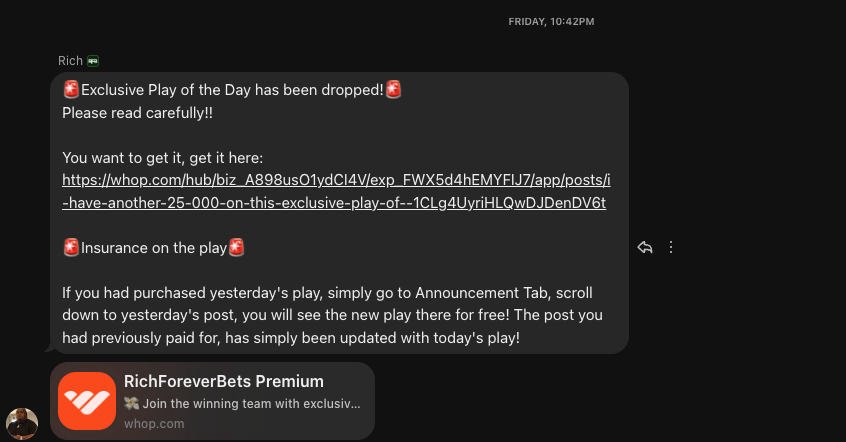Open the whop.com/hub hyperlink in the message
This screenshot has width=846, height=442.
pyautogui.click(x=334, y=191)
